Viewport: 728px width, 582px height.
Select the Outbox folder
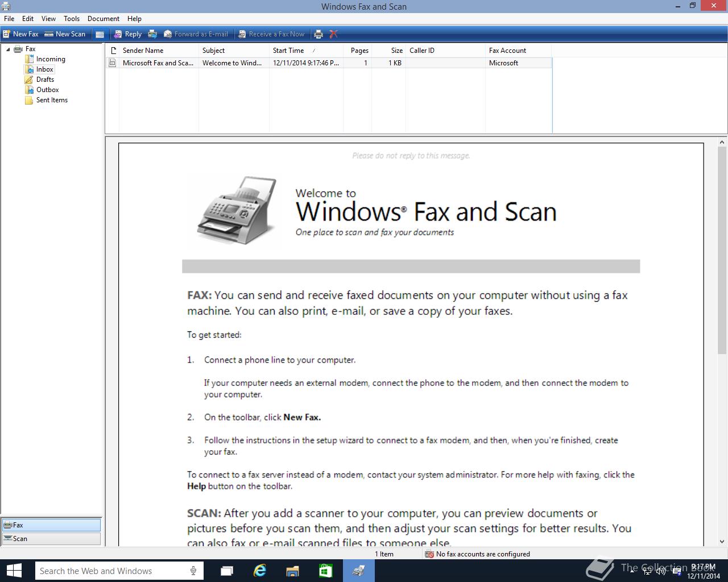tap(47, 90)
